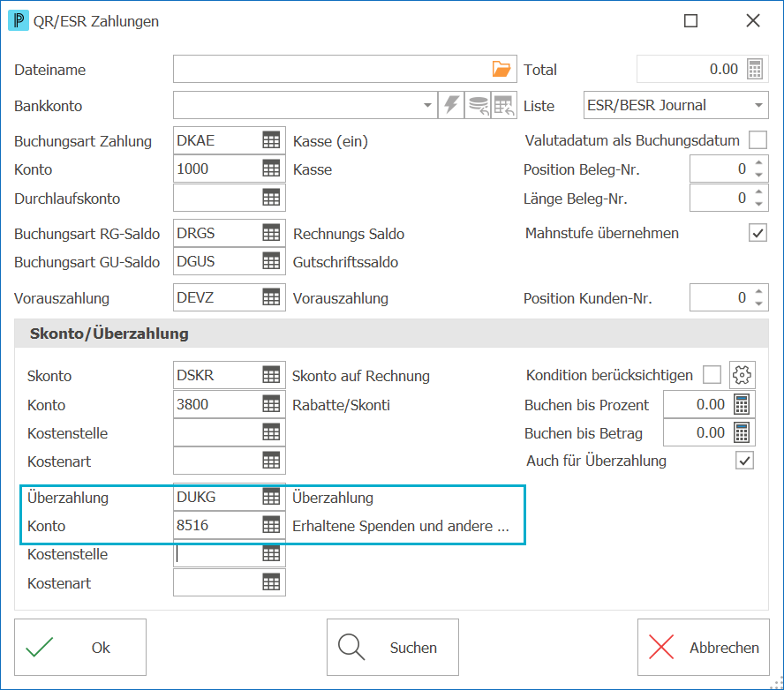Open the calculator icon in Total field
This screenshot has width=784, height=690.
[755, 69]
